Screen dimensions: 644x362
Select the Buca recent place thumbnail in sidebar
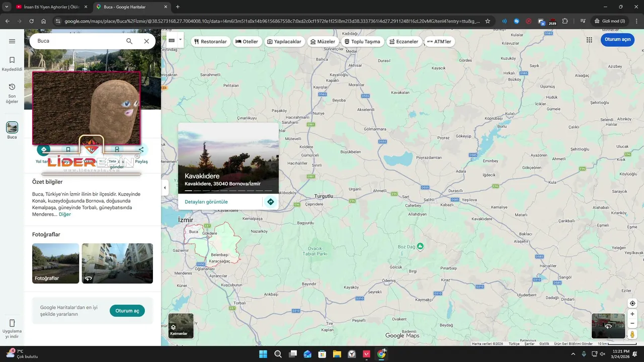click(12, 127)
